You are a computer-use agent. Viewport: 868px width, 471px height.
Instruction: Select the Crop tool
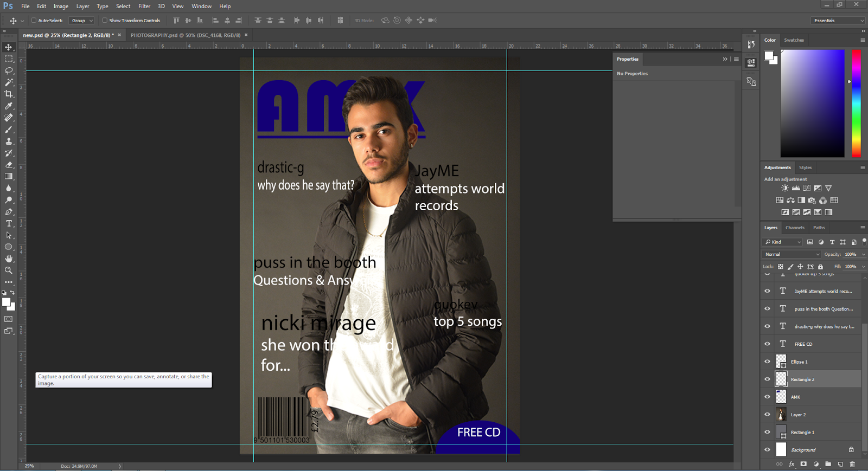click(9, 94)
